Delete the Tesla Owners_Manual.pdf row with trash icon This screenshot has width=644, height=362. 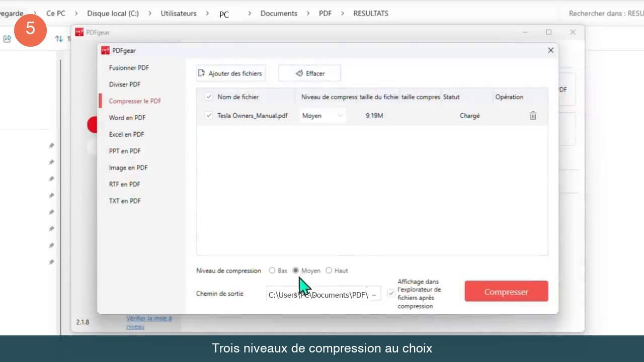(533, 116)
